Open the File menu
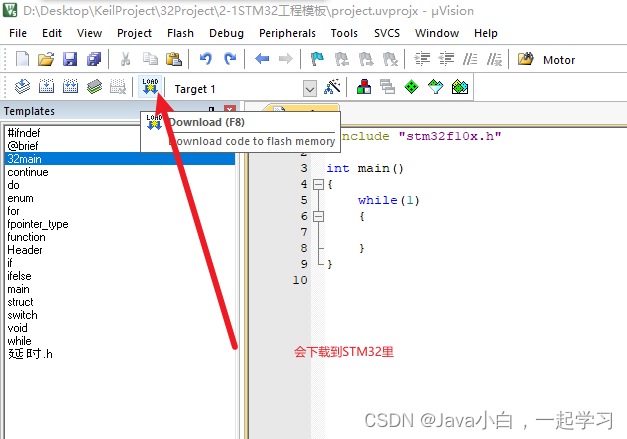Screen dimensions: 627x439 (18, 33)
